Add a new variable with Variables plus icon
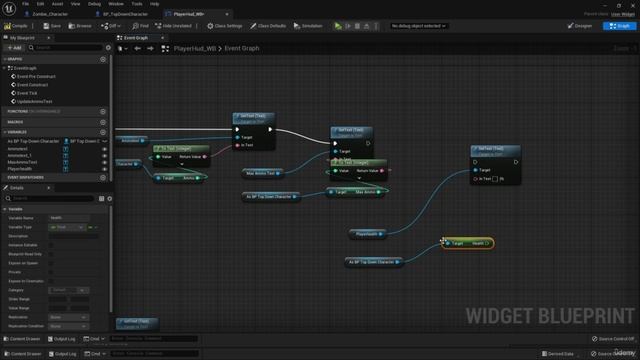 (x=103, y=132)
